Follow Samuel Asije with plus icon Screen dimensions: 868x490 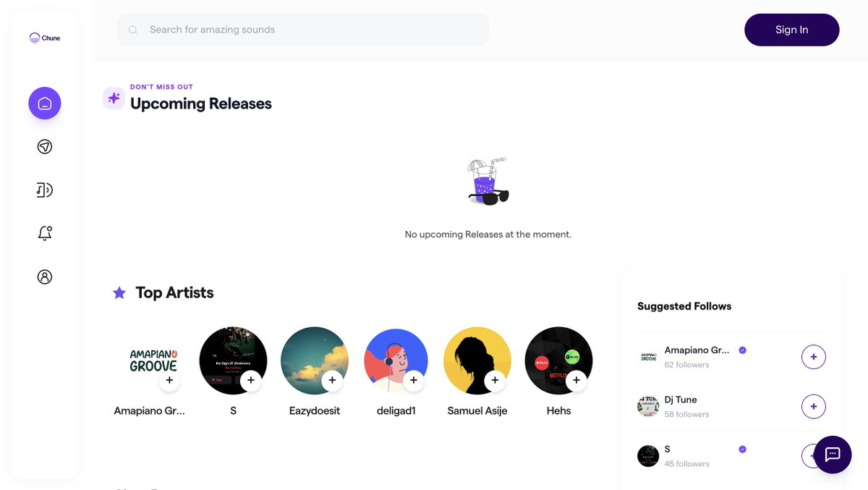[495, 380]
